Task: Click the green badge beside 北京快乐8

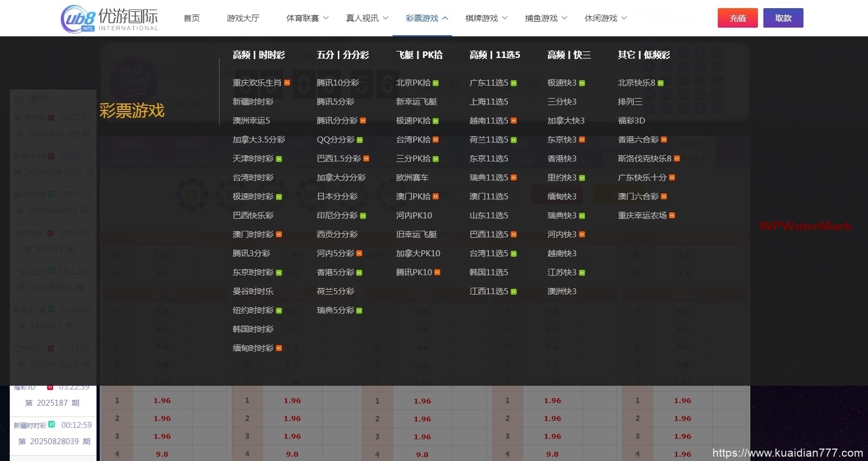Action: click(660, 83)
